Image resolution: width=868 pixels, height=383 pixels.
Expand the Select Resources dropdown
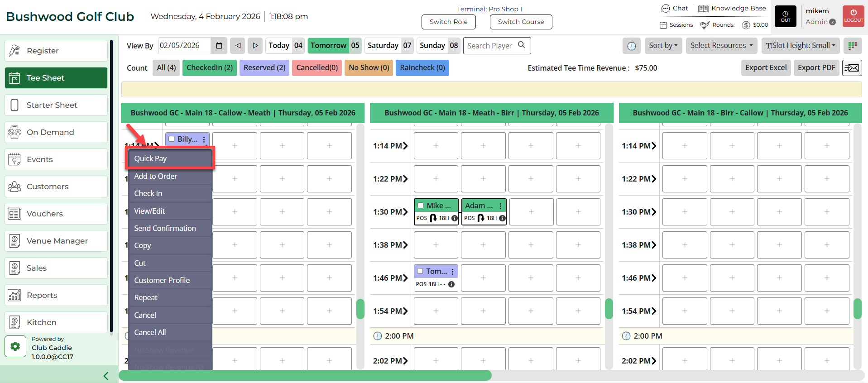[x=721, y=46]
